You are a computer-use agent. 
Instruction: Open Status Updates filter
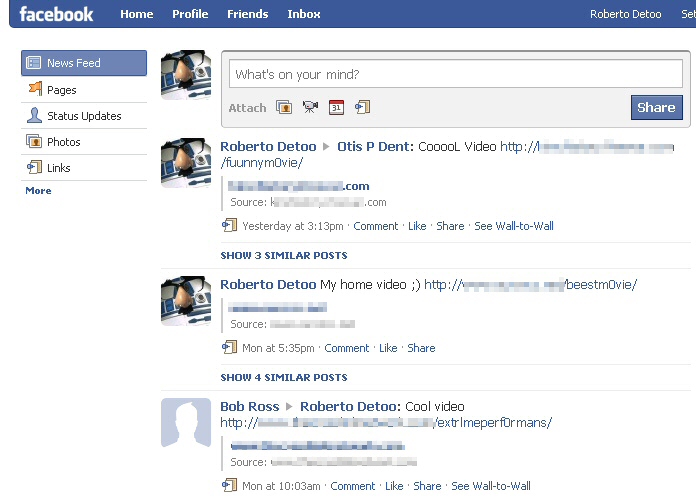coord(84,116)
